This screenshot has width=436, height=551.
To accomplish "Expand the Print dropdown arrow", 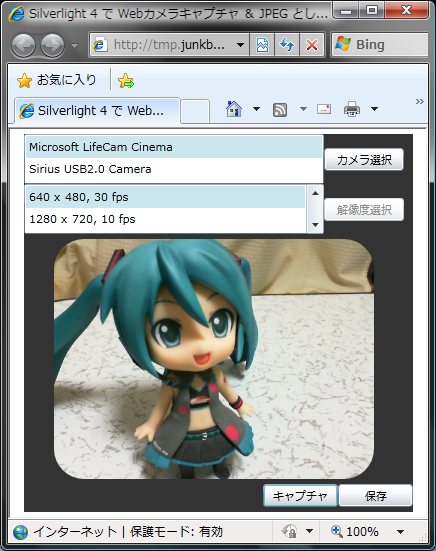I will coord(375,109).
